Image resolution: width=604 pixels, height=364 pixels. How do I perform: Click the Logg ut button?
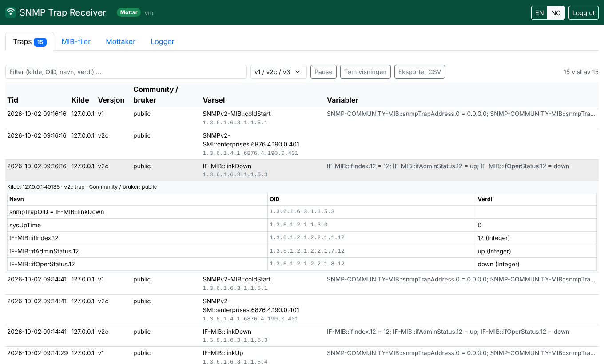click(x=583, y=13)
